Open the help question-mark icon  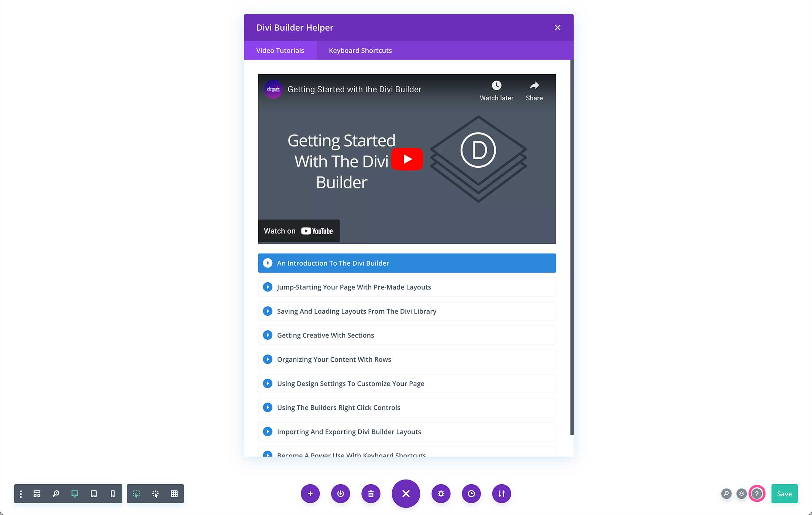coord(757,494)
